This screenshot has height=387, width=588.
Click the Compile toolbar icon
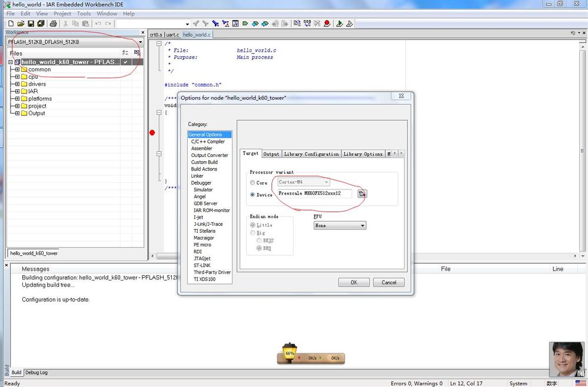coord(297,24)
